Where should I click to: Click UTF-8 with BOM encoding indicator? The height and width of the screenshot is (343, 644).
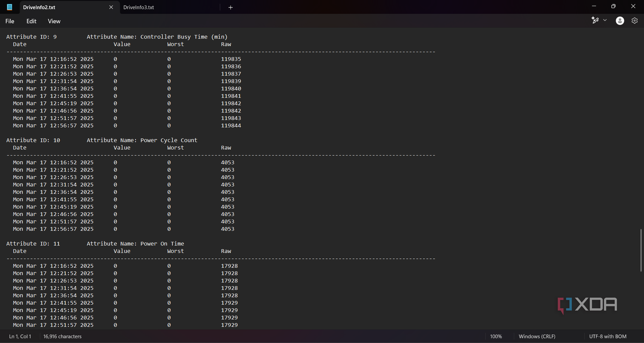coord(608,337)
